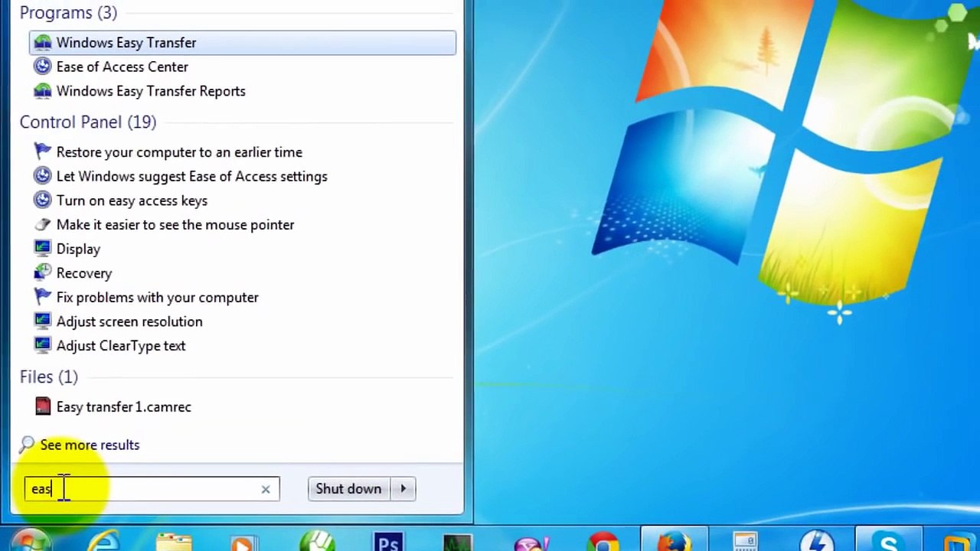Screen dimensions: 980x551
Task: Clear the search box with the X button
Action: click(x=266, y=489)
